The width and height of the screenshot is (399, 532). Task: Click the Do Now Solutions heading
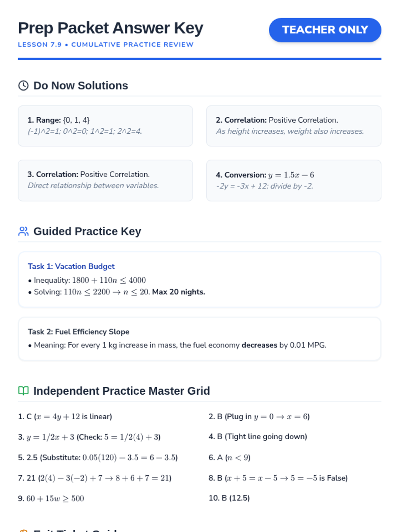[x=80, y=85]
